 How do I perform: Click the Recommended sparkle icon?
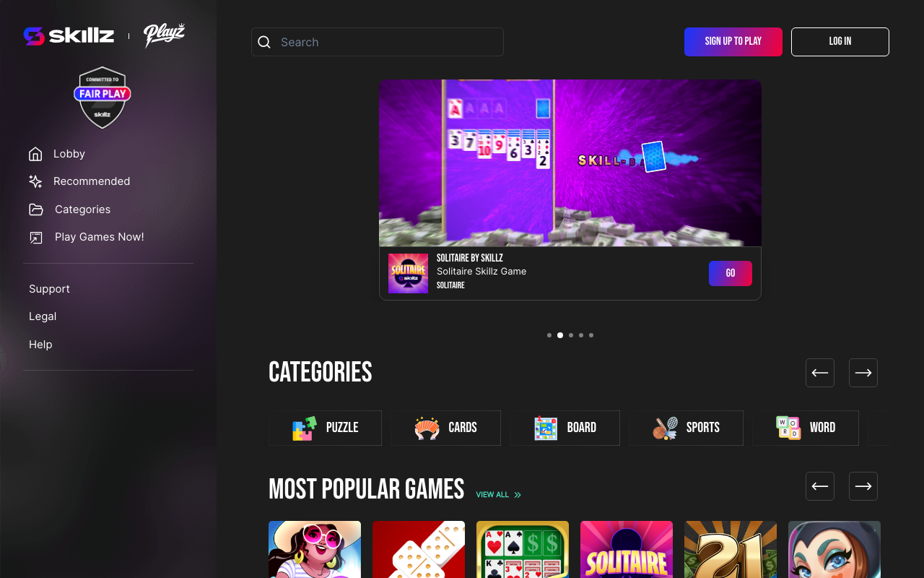(35, 181)
